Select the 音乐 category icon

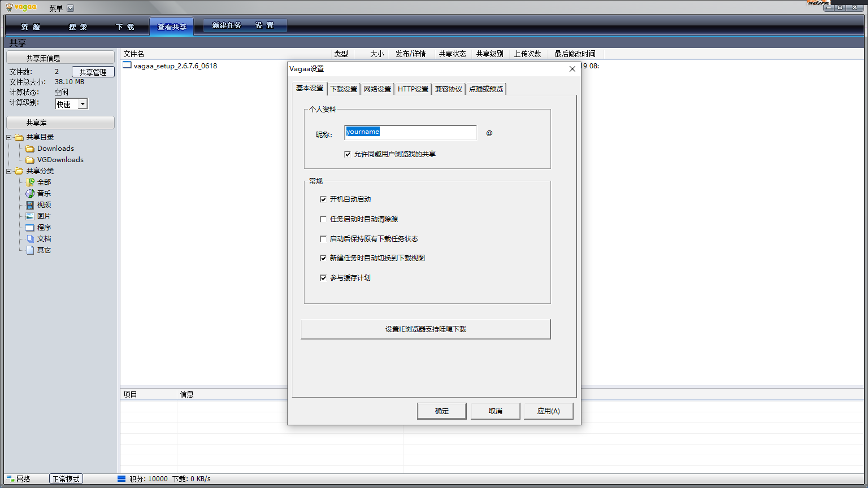30,194
